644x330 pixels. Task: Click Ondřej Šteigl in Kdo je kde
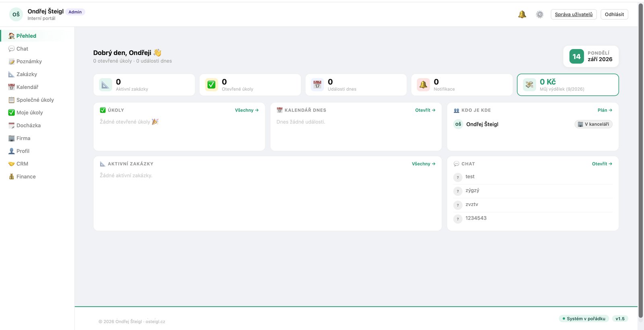point(482,124)
